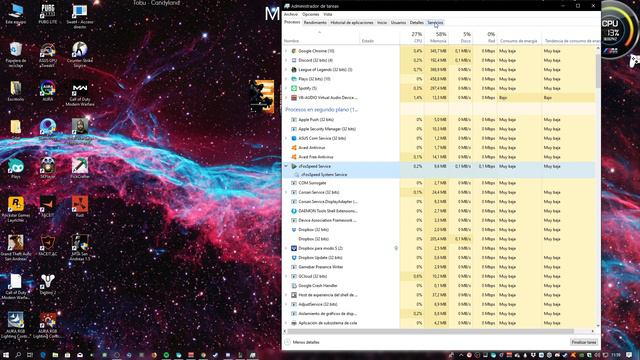Click the Dropbox para modo S icon
This screenshot has width=640, height=360.
pyautogui.click(x=293, y=248)
